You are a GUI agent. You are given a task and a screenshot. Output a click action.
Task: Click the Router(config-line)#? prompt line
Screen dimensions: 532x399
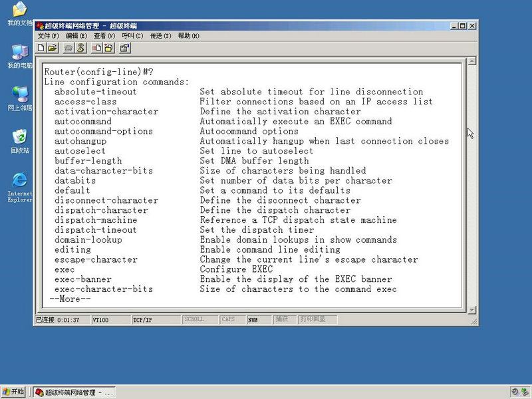(98, 72)
